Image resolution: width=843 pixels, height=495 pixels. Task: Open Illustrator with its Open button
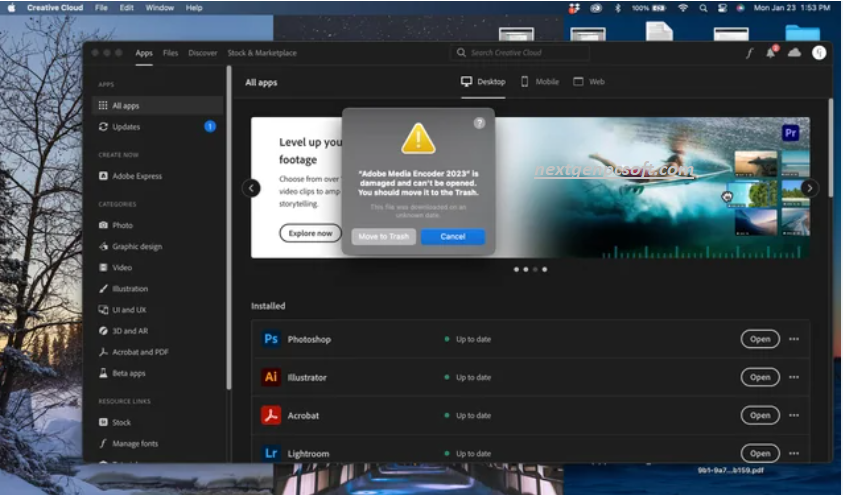pos(760,377)
